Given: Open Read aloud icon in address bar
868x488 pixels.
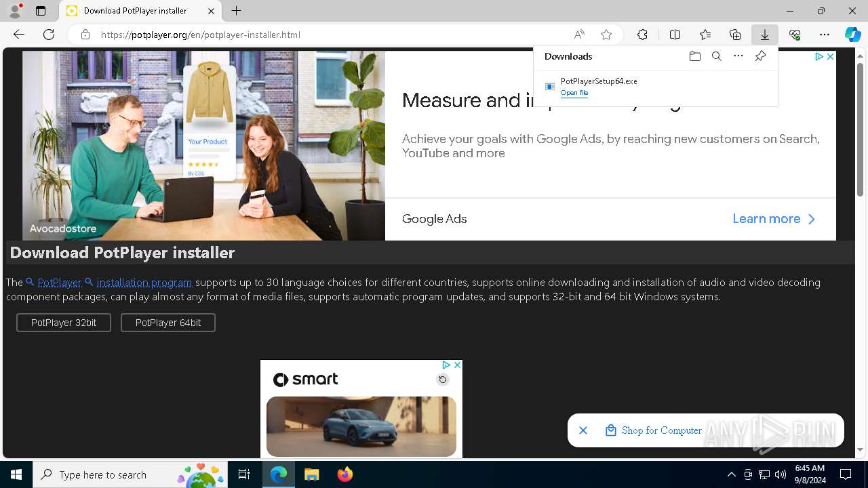Looking at the screenshot, I should pyautogui.click(x=579, y=35).
